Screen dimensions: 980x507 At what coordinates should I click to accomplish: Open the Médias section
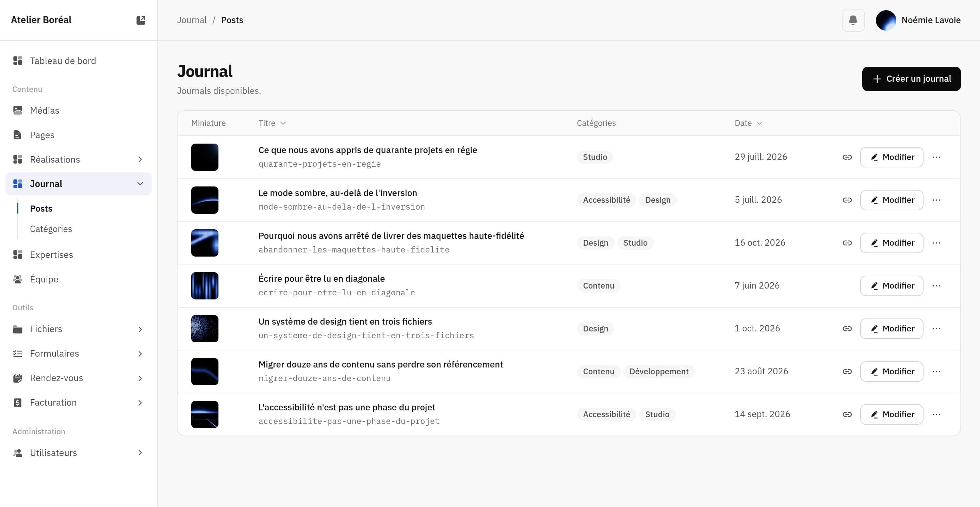pyautogui.click(x=78, y=110)
